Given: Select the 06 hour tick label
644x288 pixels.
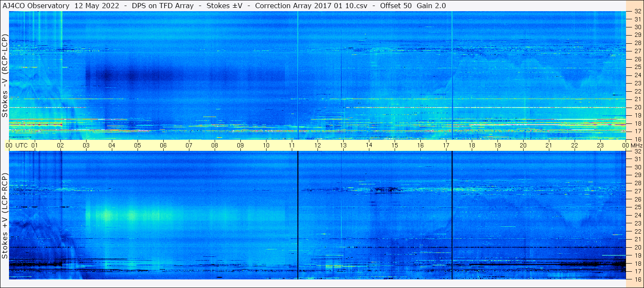Looking at the screenshot, I should coord(163,145).
